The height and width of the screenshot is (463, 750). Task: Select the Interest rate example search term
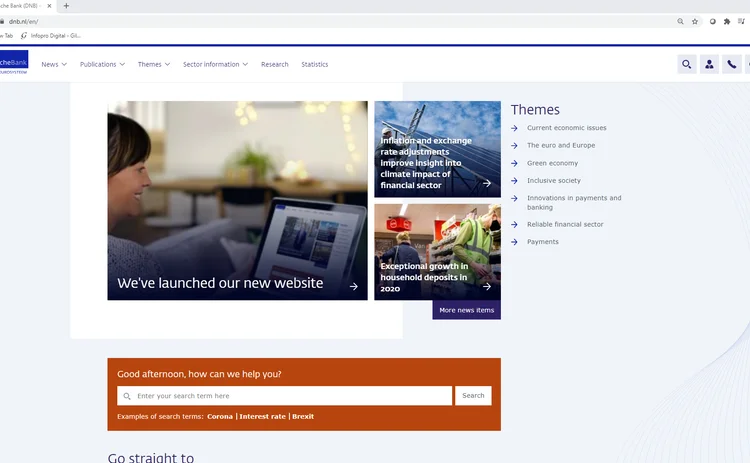[x=262, y=416]
